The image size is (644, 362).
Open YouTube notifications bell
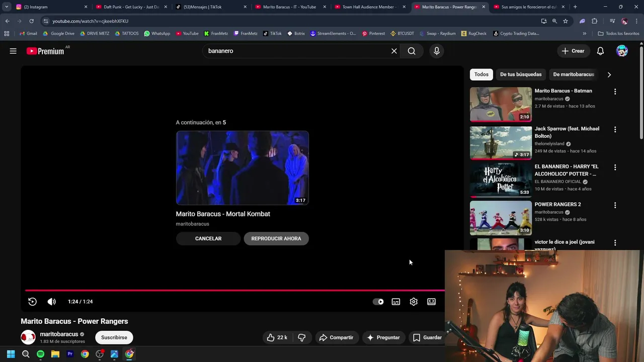point(600,51)
